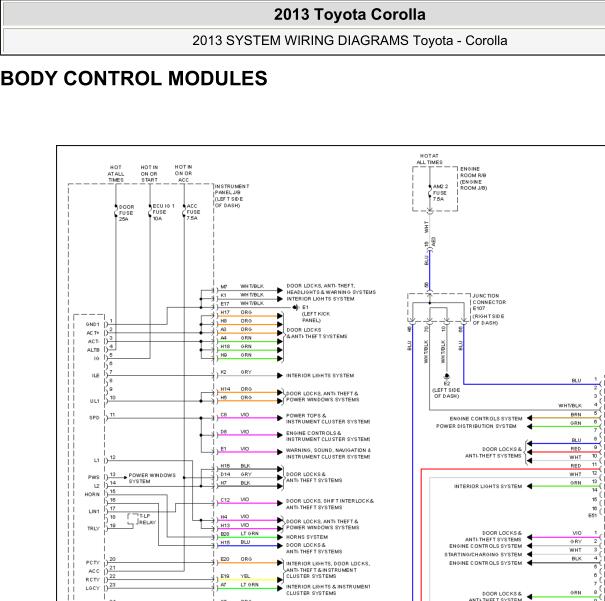The width and height of the screenshot is (605, 601).
Task: Click the "D14 GRY" wire label
Action: 236,474
